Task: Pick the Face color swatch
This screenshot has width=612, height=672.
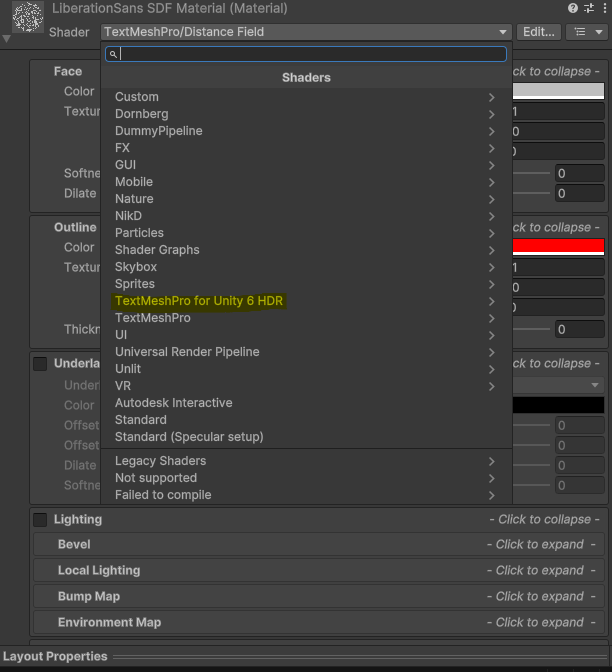Action: [x=558, y=91]
